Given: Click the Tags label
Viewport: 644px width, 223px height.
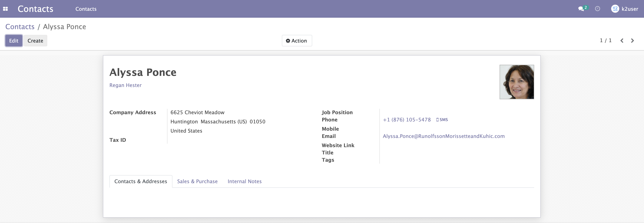Looking at the screenshot, I should coord(328,160).
